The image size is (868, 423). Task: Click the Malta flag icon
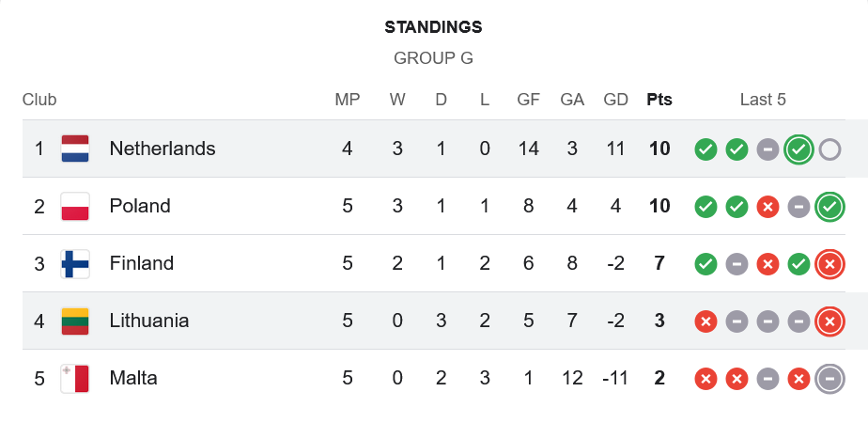click(75, 378)
